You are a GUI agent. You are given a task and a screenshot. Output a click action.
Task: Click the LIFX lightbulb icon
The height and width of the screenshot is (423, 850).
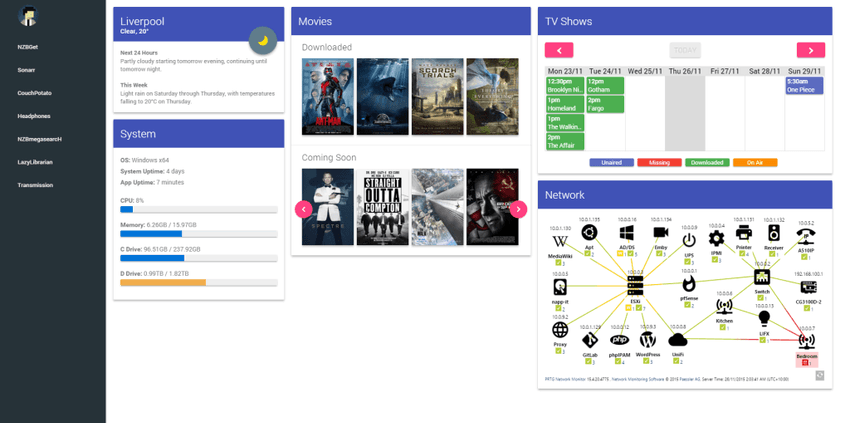click(764, 317)
